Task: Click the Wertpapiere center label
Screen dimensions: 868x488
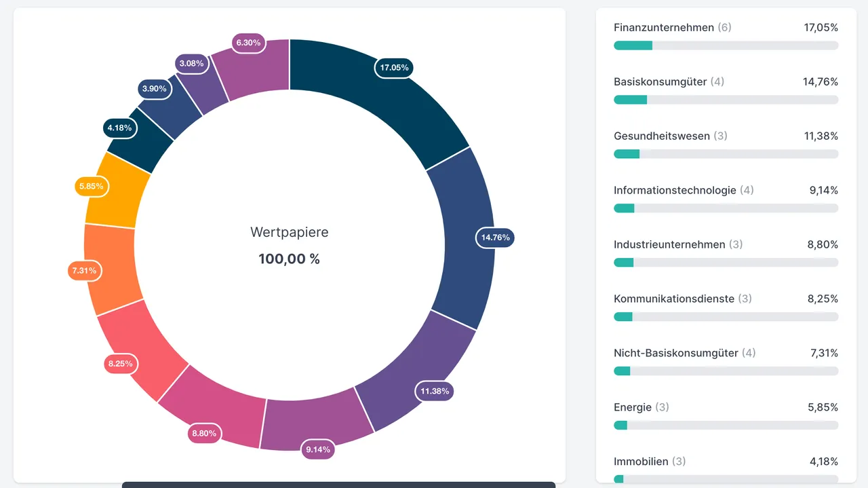Action: coord(290,232)
